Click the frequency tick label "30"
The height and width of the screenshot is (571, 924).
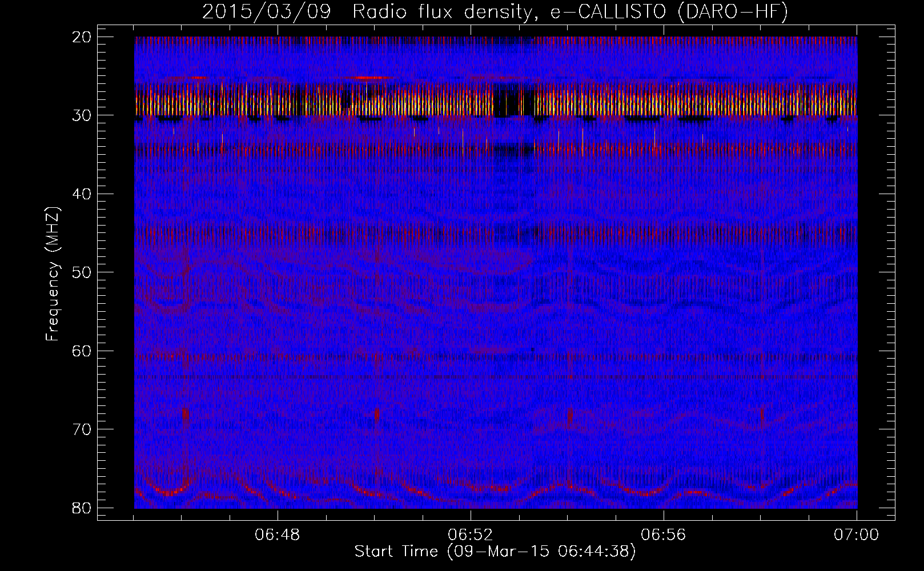(82, 116)
